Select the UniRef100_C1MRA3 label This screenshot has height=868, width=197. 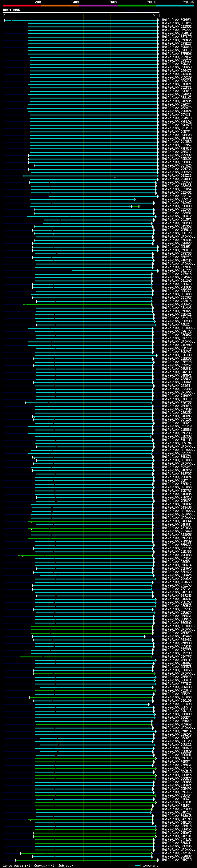coord(176,223)
